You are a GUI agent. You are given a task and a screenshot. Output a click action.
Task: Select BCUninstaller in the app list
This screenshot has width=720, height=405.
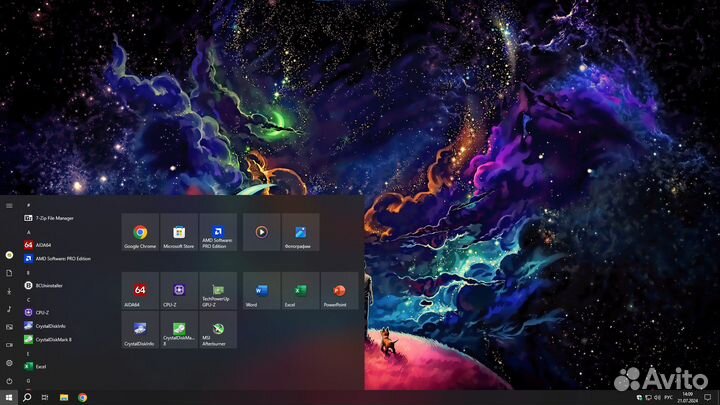coord(50,285)
